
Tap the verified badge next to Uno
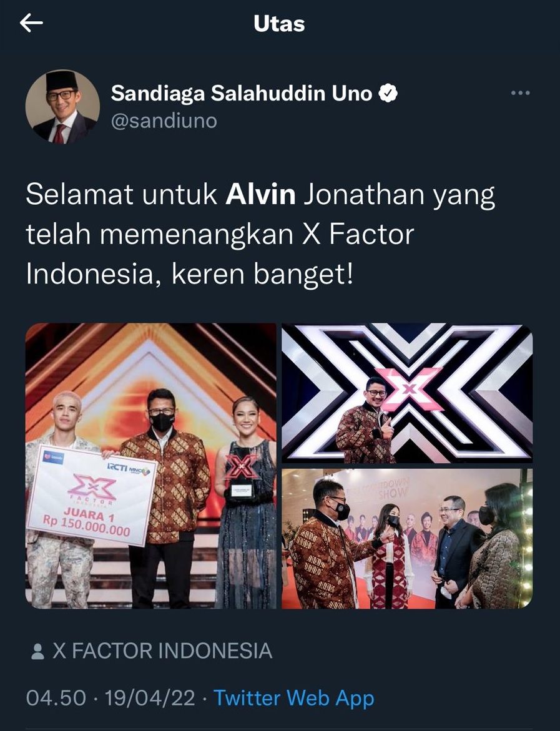pos(388,93)
